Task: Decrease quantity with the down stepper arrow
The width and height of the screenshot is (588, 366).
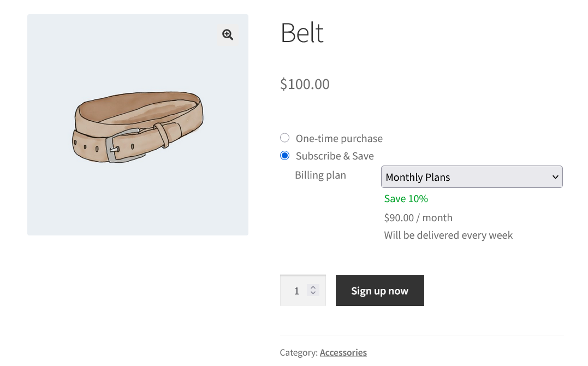Action: coord(313,294)
